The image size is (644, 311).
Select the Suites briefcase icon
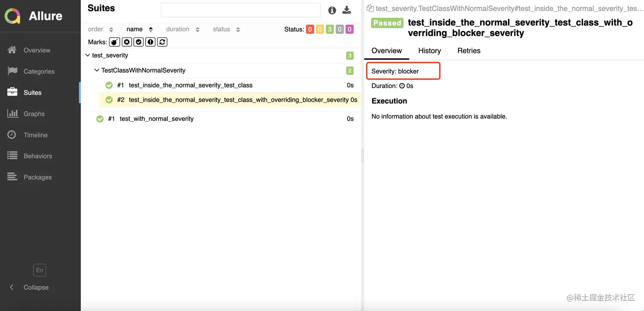pos(12,92)
